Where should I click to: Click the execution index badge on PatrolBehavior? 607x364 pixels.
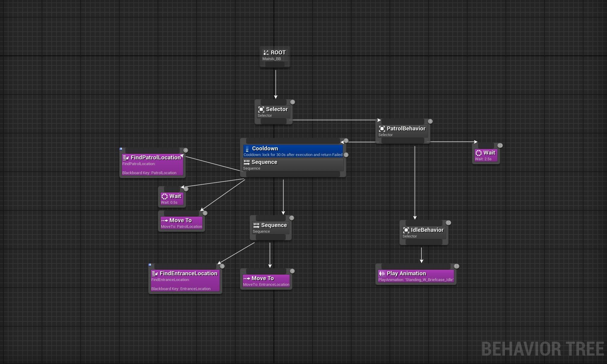tap(430, 121)
